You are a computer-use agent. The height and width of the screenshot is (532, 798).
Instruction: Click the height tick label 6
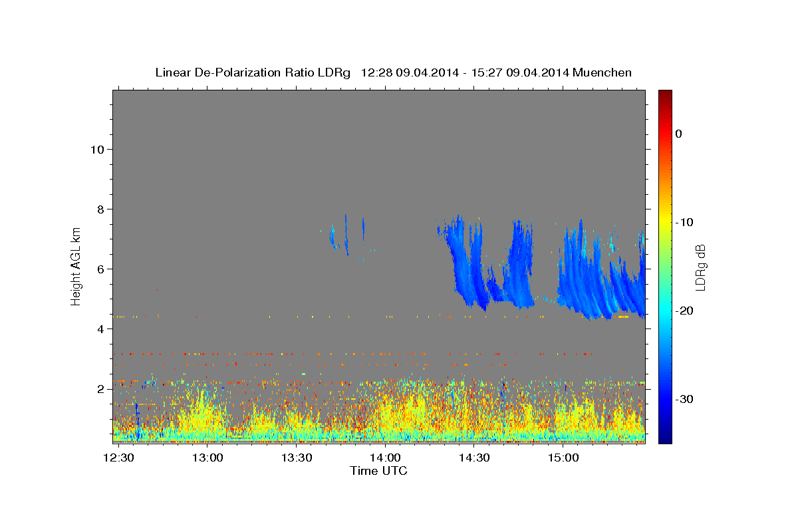coord(100,269)
